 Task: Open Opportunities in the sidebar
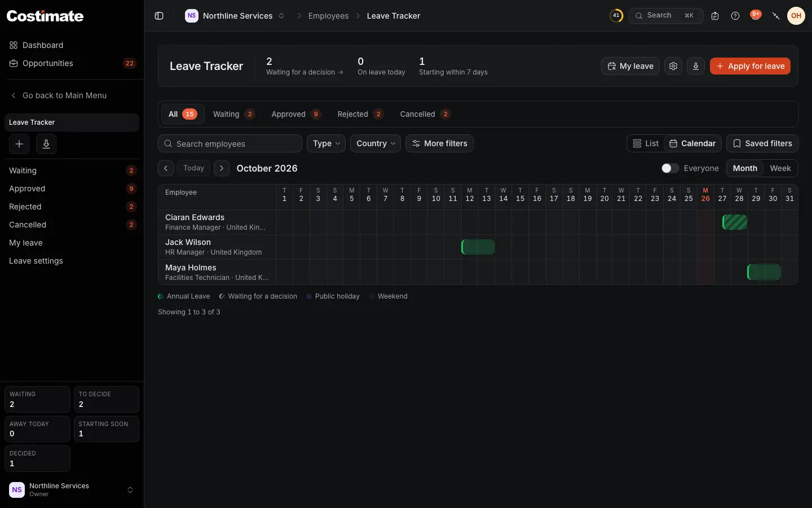(x=72, y=63)
